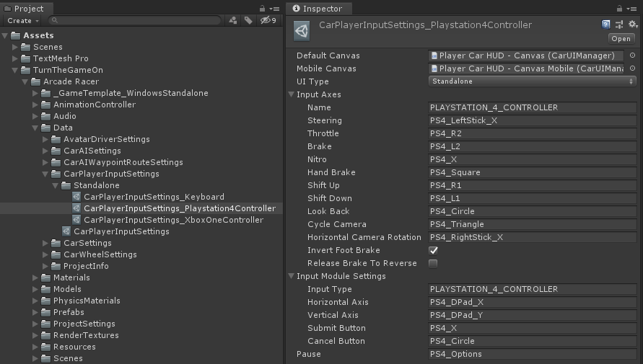Select the ProjectSettings folder
Viewport: 643px width, 364px height.
(84, 324)
